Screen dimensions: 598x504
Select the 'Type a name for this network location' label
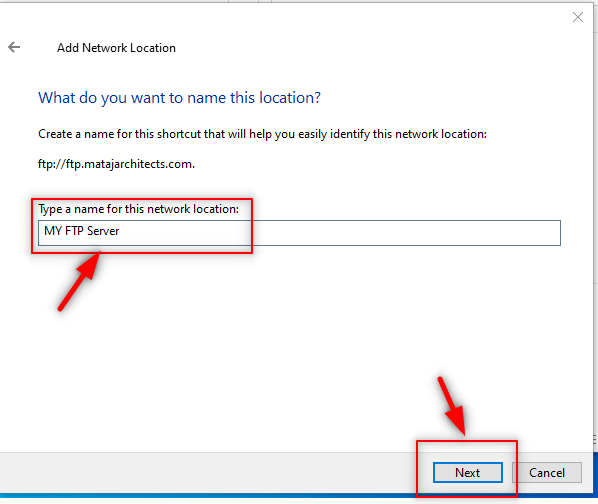pyautogui.click(x=138, y=209)
